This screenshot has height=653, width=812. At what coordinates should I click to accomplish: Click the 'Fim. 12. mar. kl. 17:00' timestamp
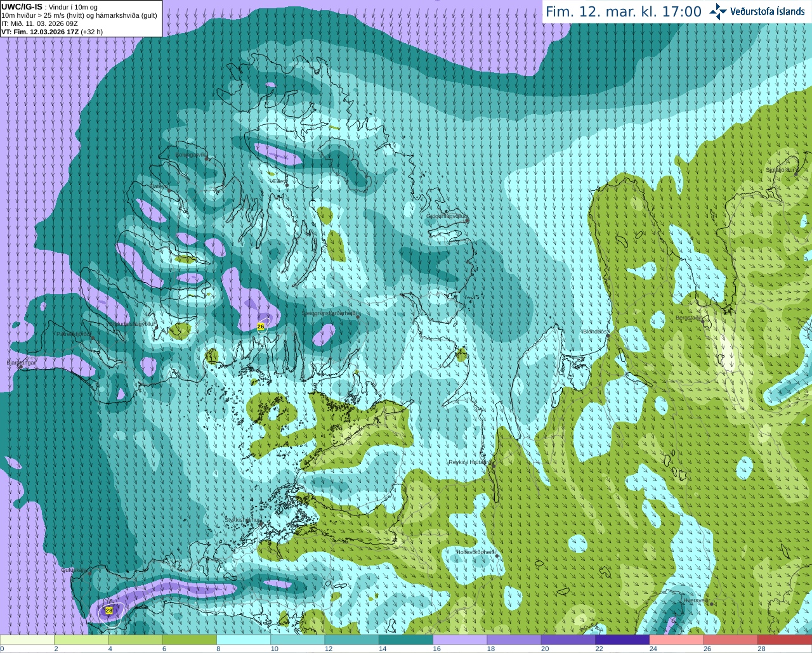click(x=624, y=11)
